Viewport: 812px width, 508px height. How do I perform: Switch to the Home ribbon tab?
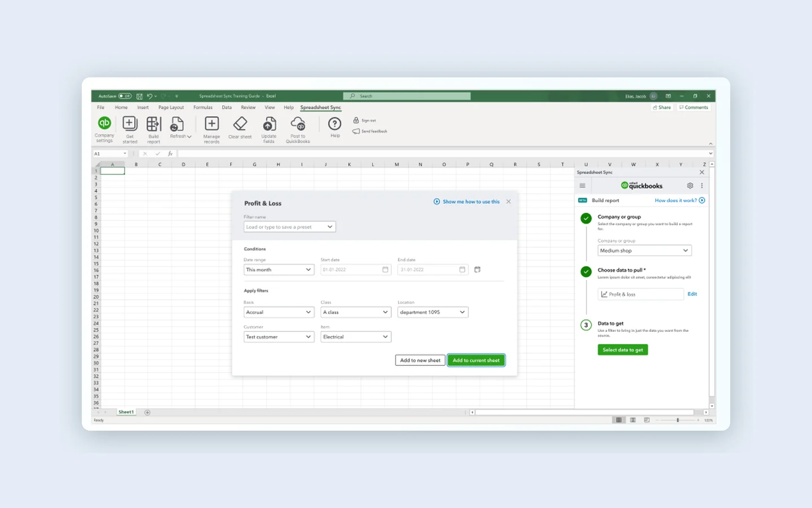121,107
